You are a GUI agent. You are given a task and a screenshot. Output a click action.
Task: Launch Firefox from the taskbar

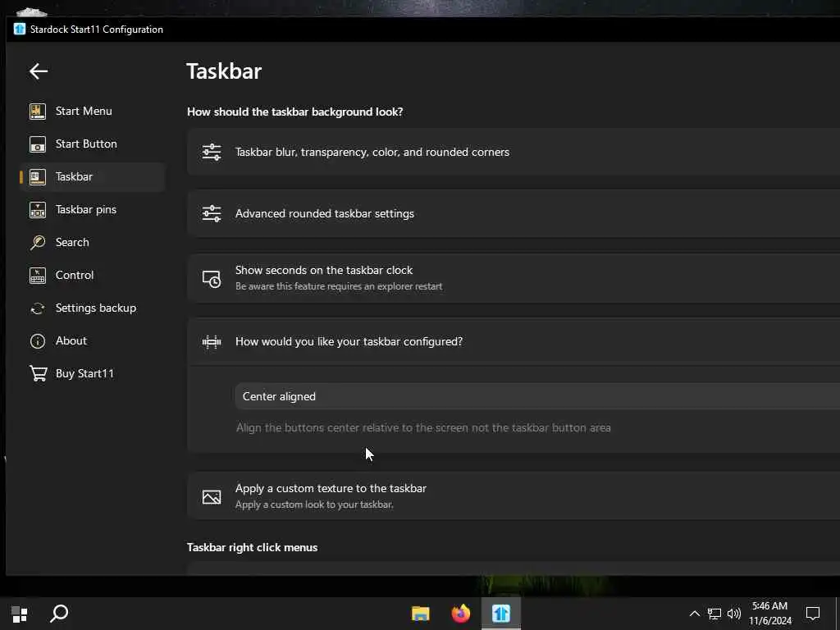point(461,614)
